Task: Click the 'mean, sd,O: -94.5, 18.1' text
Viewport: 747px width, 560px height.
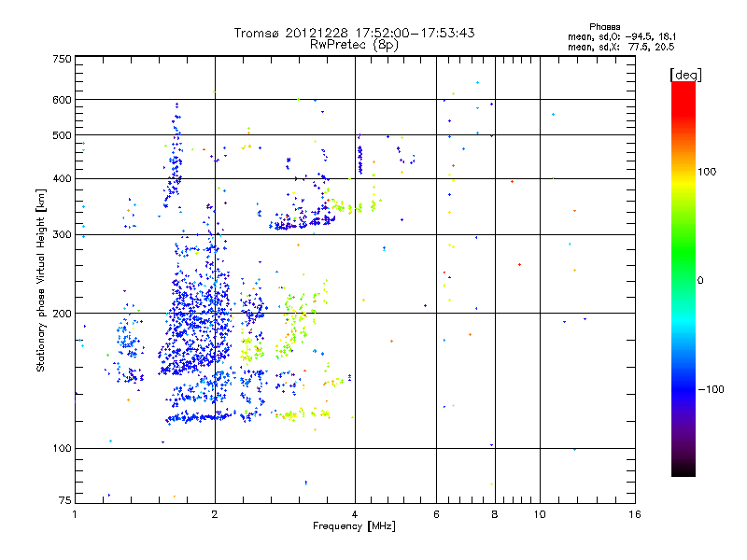Action: click(622, 36)
